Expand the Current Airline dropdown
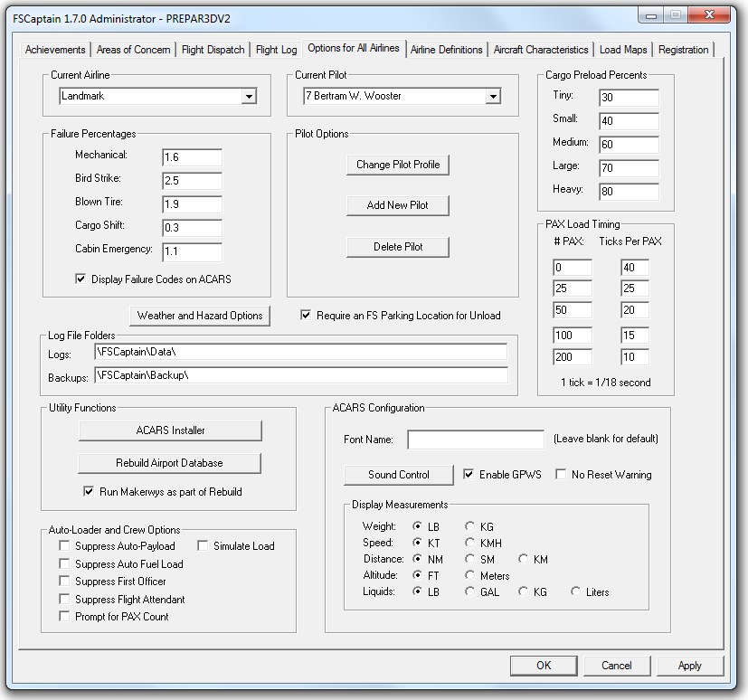Screen dimensions: 748x700 coord(249,97)
